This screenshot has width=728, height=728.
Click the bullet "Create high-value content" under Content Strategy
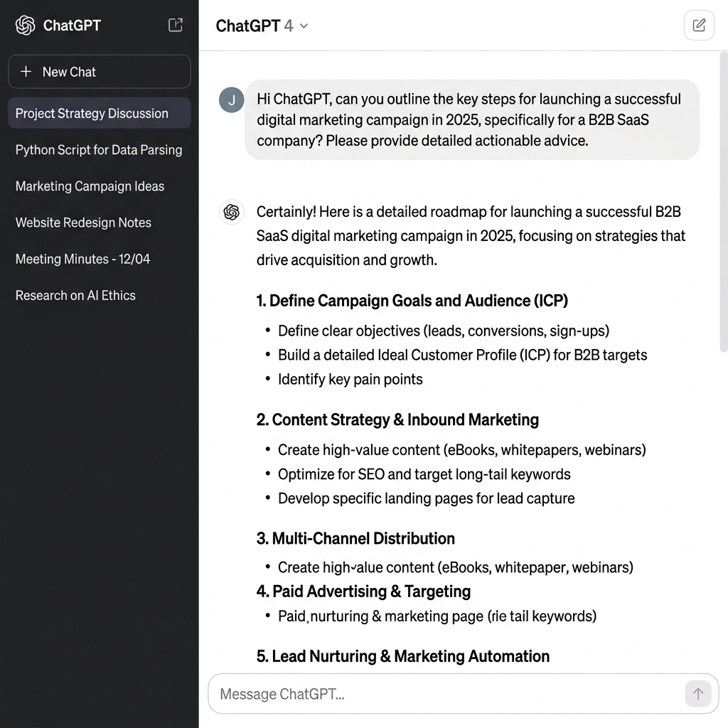462,449
